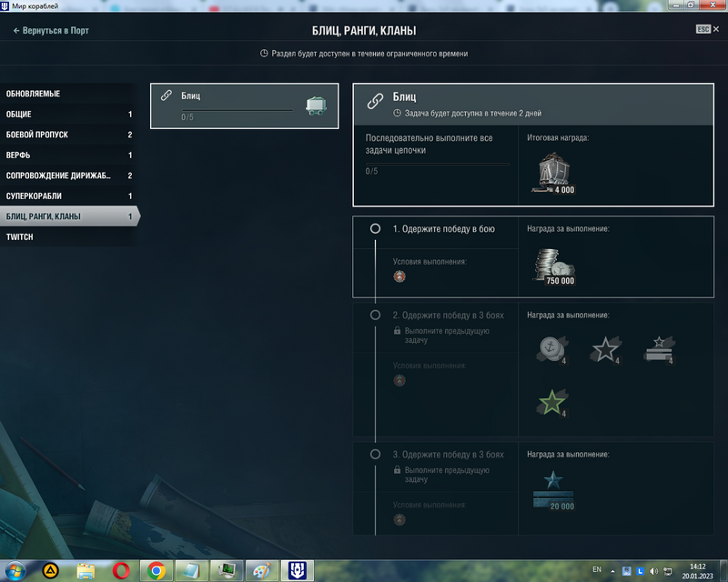728x582 pixels.
Task: Click the text "1. Одержите победу в бою"
Action: click(x=444, y=229)
